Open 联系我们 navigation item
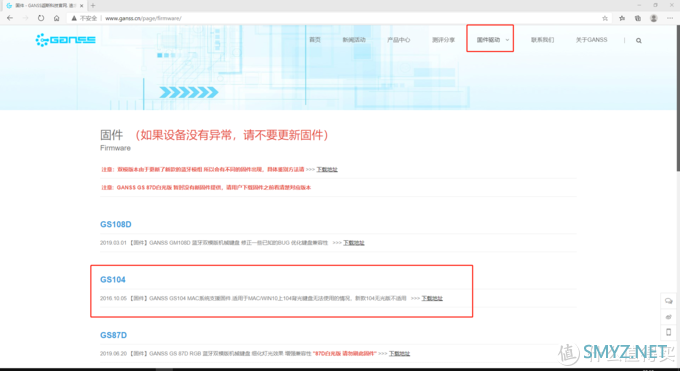 [x=543, y=40]
